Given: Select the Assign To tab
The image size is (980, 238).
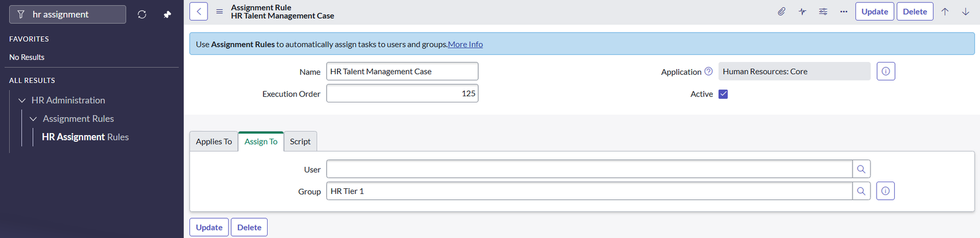Looking at the screenshot, I should pos(261,141).
